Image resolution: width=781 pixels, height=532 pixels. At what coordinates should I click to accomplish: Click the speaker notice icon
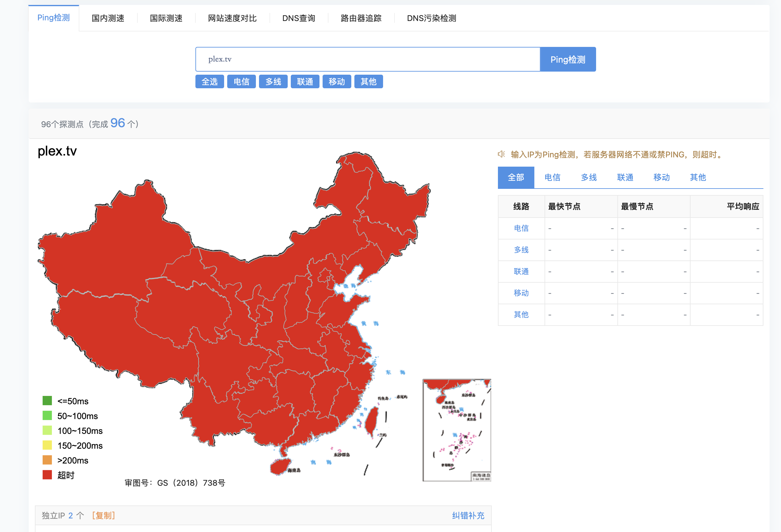coord(501,154)
